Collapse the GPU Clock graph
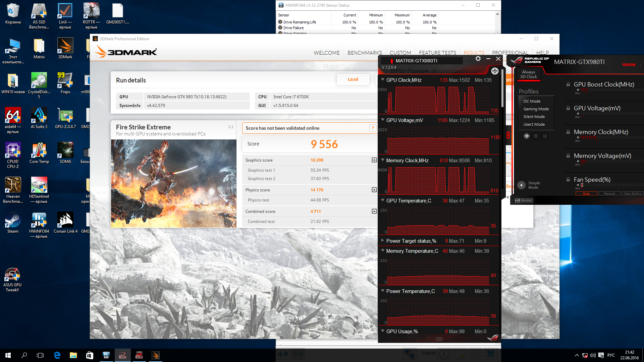 [x=383, y=80]
